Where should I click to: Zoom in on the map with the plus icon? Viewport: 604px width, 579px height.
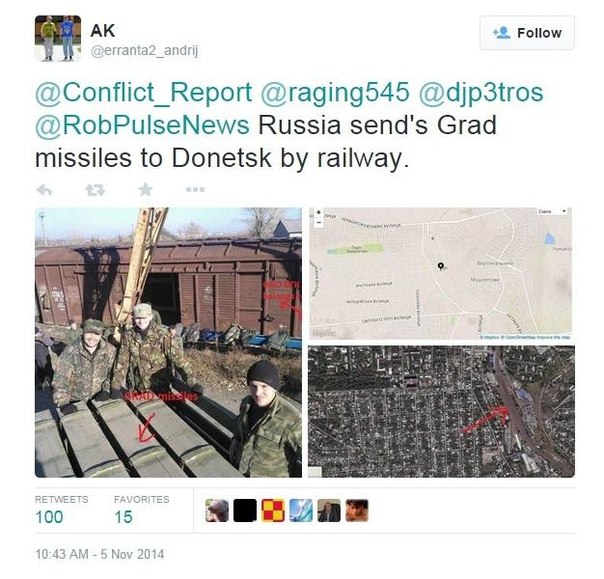[x=319, y=212]
